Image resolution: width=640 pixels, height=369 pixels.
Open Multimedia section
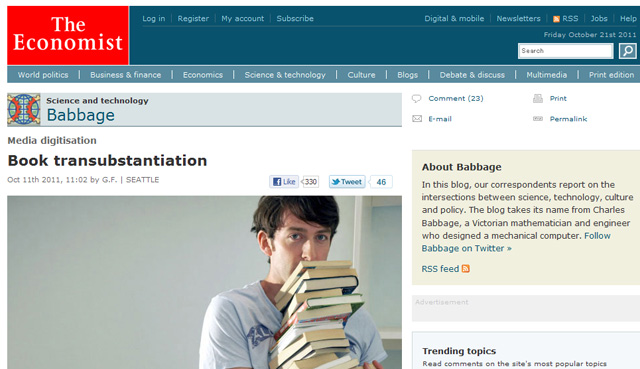(547, 75)
